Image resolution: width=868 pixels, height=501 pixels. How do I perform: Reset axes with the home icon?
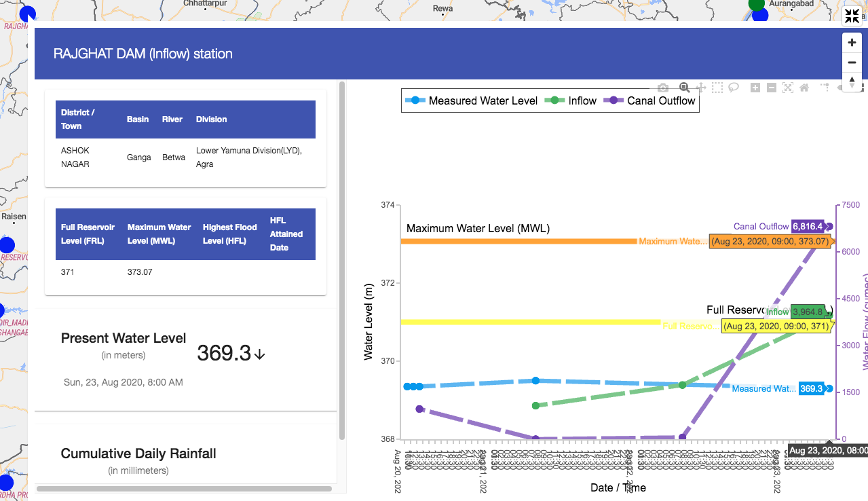804,88
